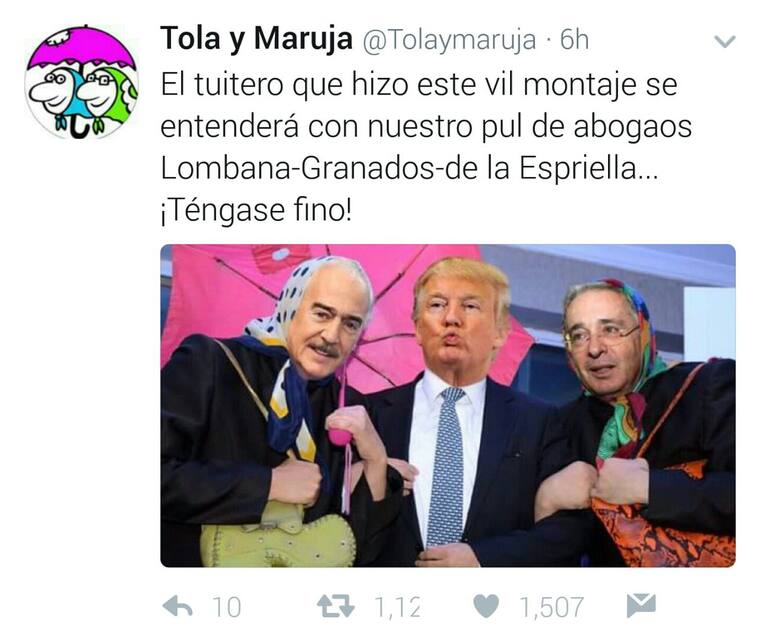Retweet using the retweet arrows icon
The height and width of the screenshot is (631, 760).
(335, 606)
